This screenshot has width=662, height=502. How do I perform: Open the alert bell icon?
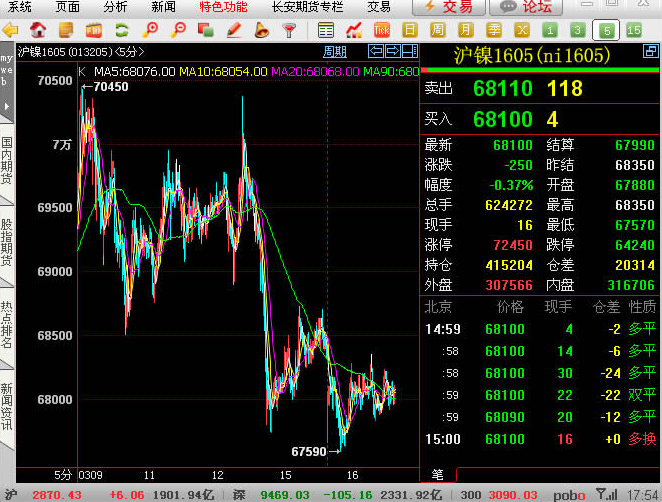pos(261,30)
